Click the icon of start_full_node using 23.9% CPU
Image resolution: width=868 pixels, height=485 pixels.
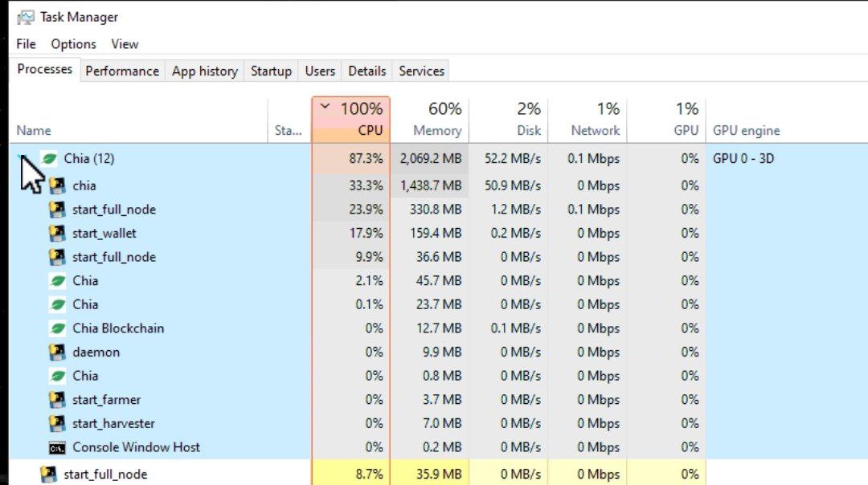[x=57, y=210]
